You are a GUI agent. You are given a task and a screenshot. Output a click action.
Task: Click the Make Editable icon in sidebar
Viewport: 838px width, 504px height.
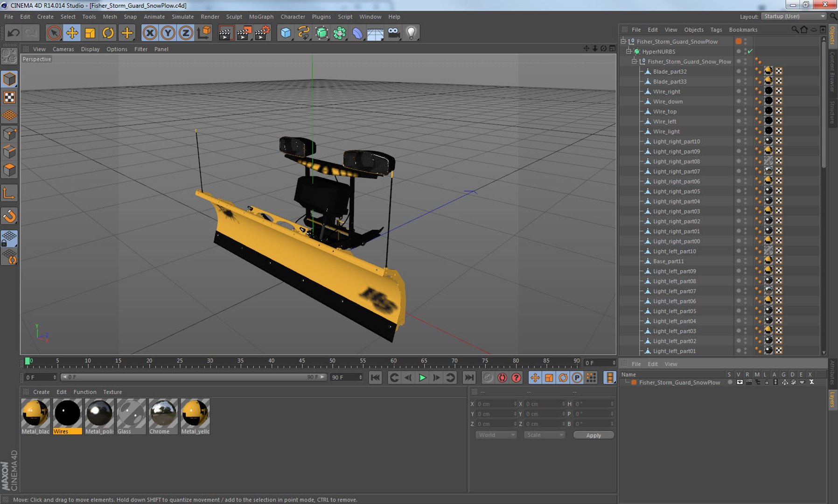pos(9,56)
